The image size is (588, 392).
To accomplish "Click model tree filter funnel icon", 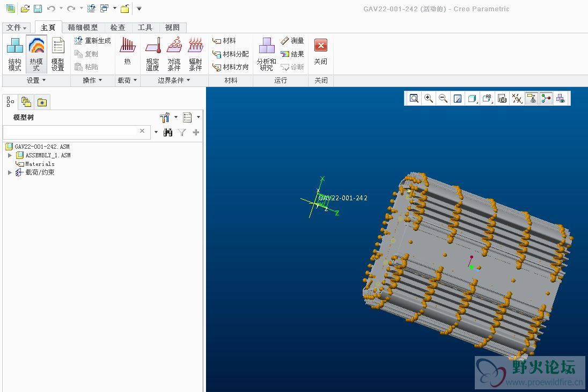I will tap(182, 132).
